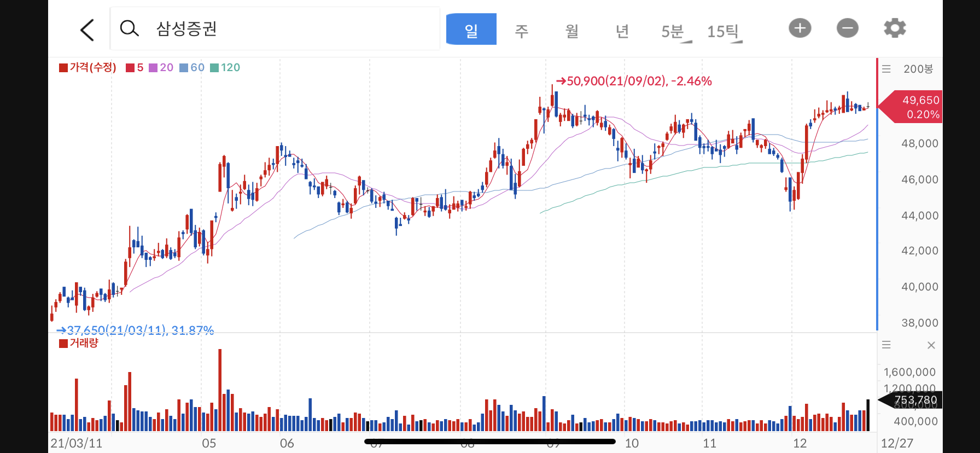
Task: Tap the 44,000 price axis label
Action: (x=920, y=216)
